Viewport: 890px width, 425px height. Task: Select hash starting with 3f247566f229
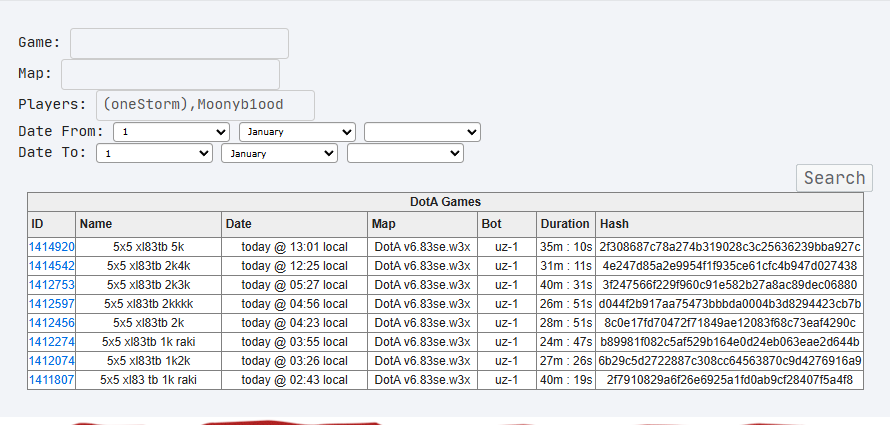pos(729,285)
